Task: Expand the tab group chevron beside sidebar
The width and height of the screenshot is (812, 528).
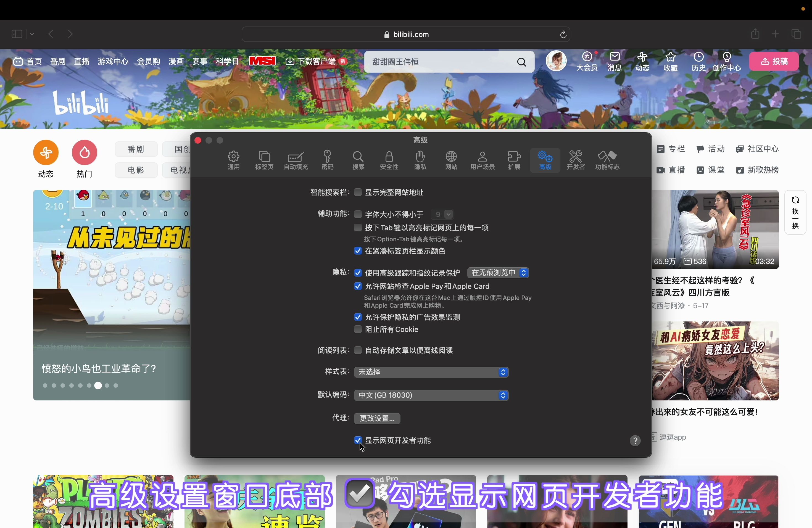Action: tap(32, 34)
